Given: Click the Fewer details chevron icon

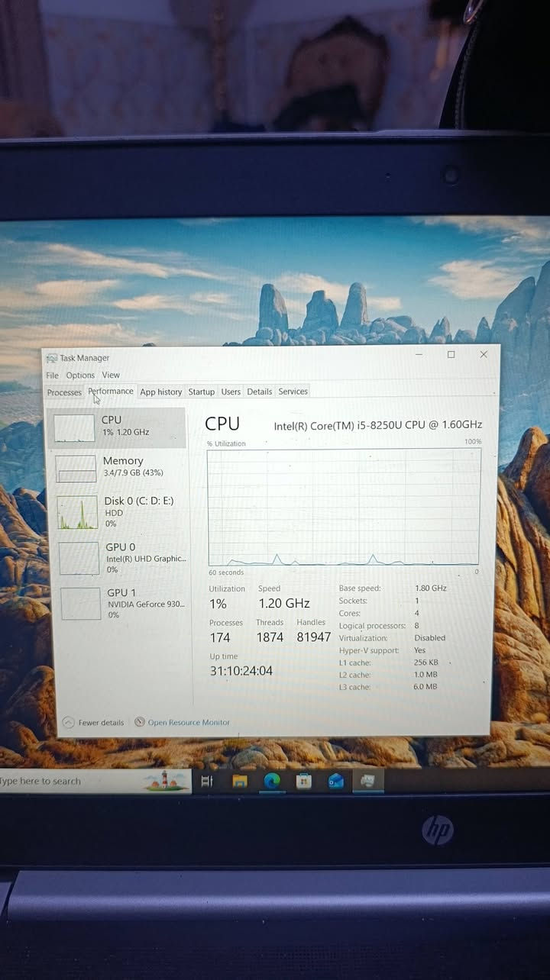Looking at the screenshot, I should tap(69, 722).
